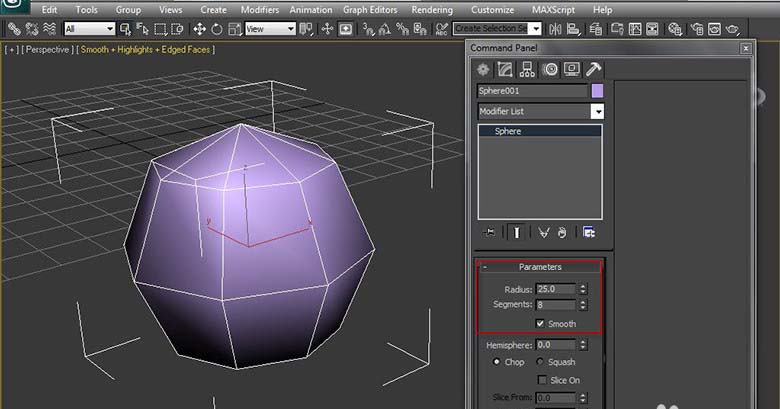Image resolution: width=780 pixels, height=409 pixels.
Task: Click Smooth + Highlights shading label
Action: [x=146, y=49]
